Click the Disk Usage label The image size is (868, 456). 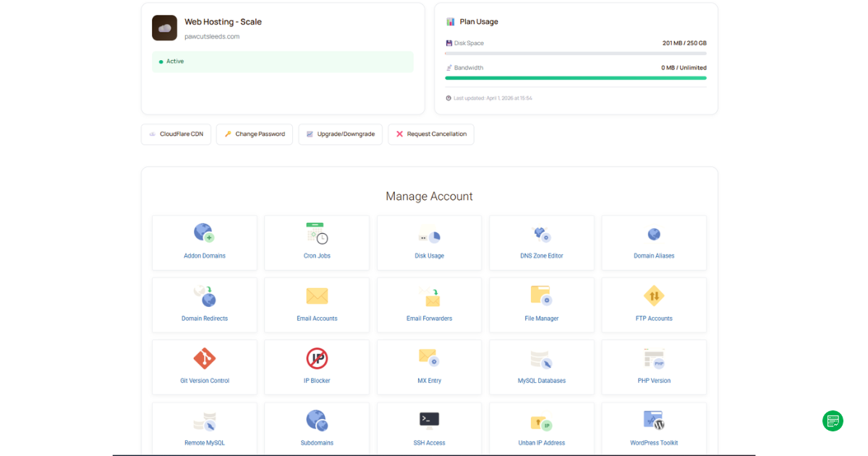[x=430, y=256]
